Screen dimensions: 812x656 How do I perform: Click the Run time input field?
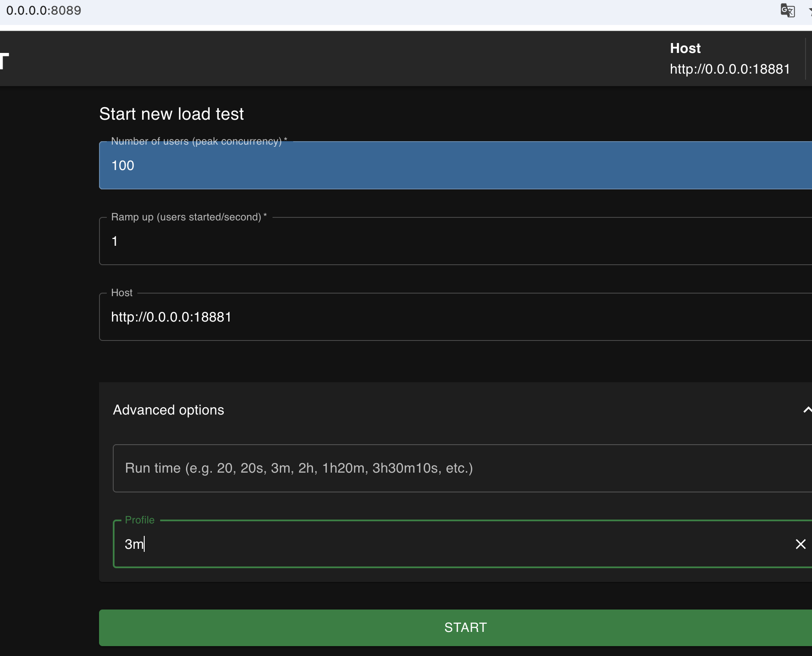[462, 468]
